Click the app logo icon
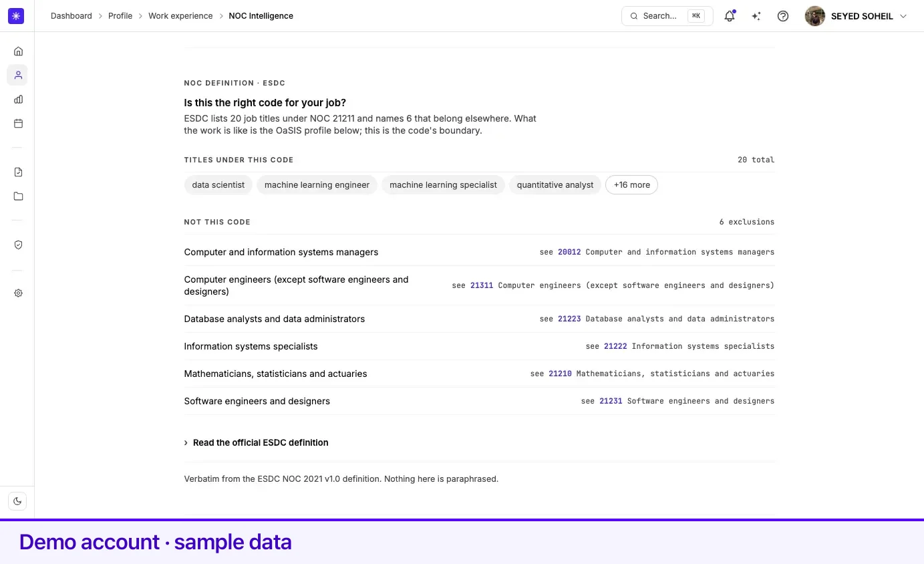This screenshot has width=924, height=564. [16, 16]
